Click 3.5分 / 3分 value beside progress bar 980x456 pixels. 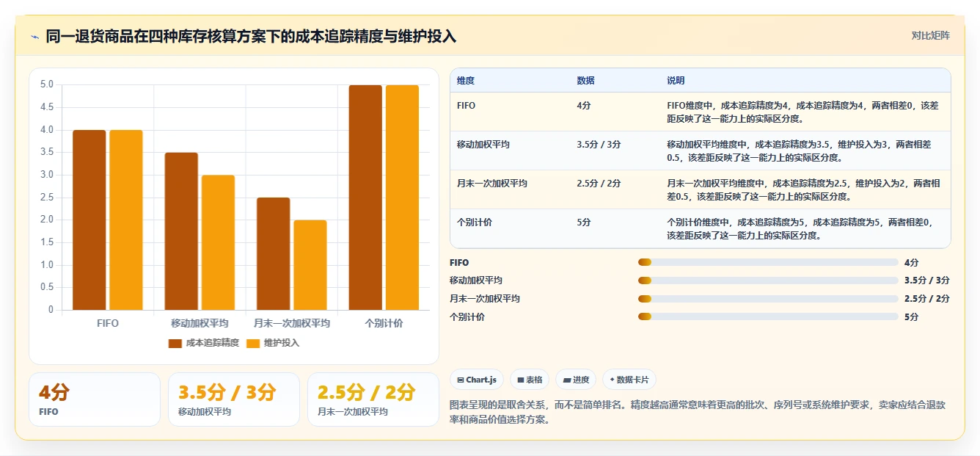coord(927,281)
